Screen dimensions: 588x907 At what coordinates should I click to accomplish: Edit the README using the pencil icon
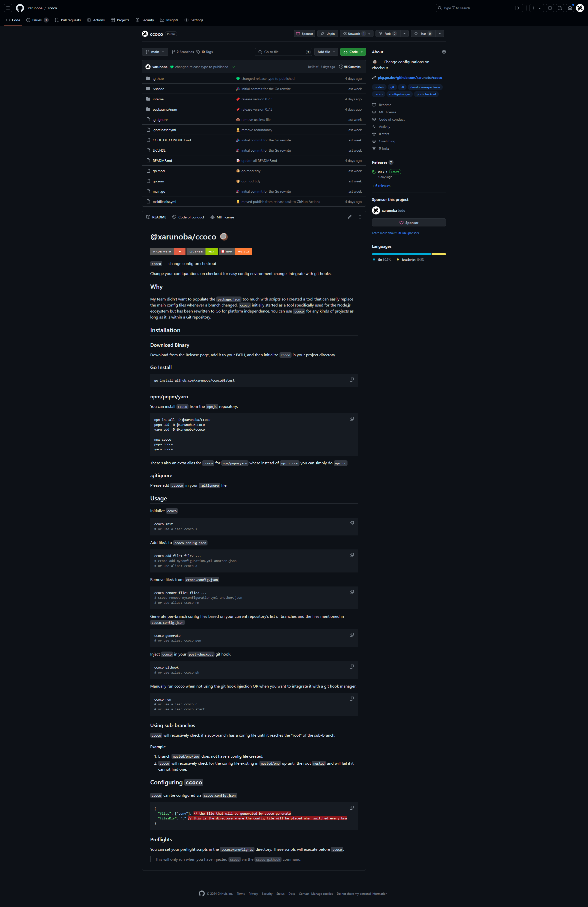[349, 217]
